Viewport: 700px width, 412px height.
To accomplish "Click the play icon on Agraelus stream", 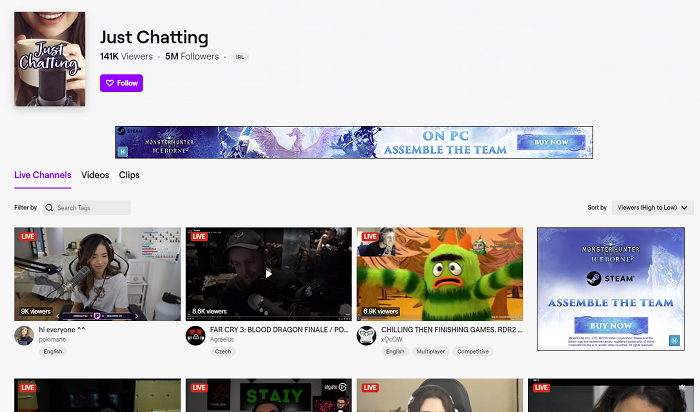I will pos(267,273).
